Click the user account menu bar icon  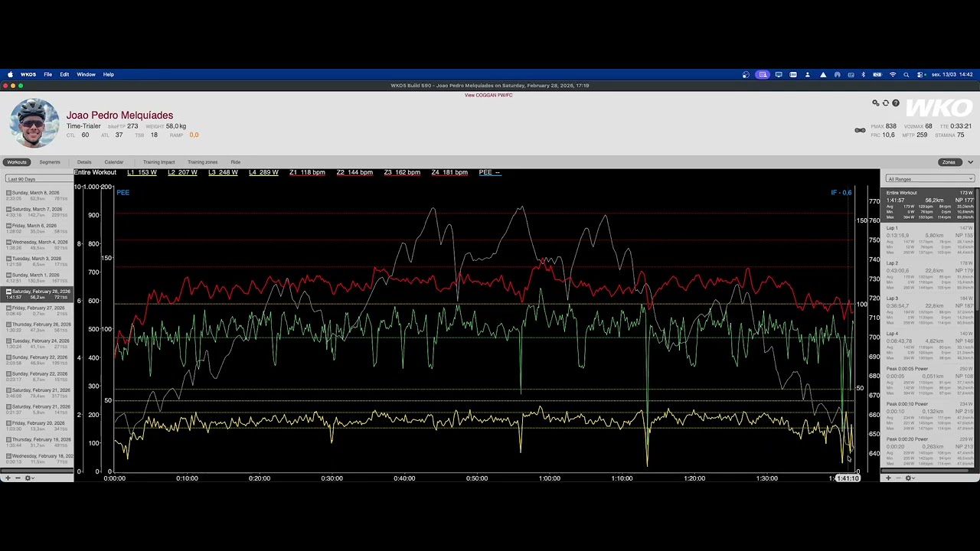point(807,74)
